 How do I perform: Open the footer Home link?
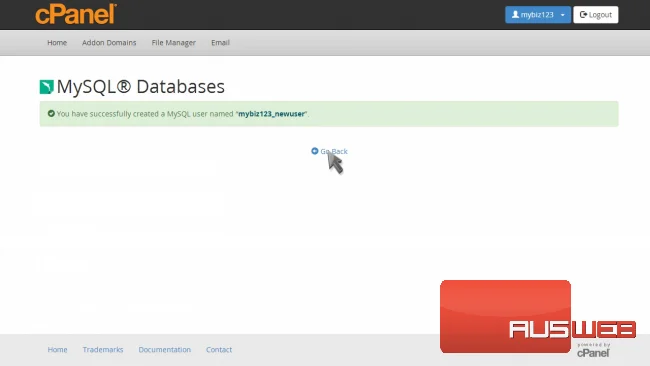(x=57, y=349)
